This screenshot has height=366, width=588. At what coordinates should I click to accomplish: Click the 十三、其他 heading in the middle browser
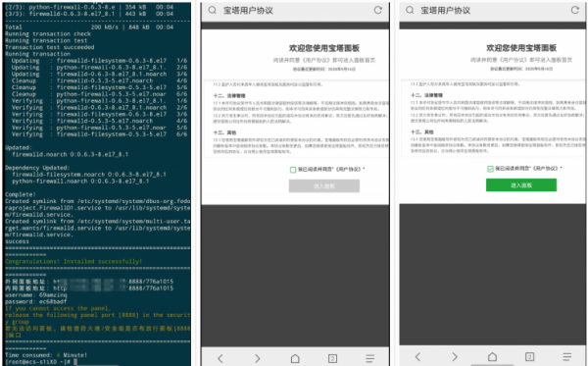pyautogui.click(x=224, y=132)
